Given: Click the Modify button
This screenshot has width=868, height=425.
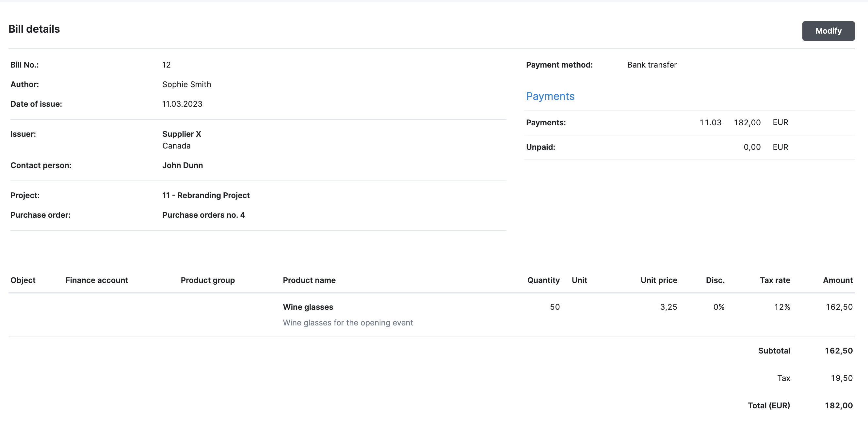Looking at the screenshot, I should [x=828, y=31].
